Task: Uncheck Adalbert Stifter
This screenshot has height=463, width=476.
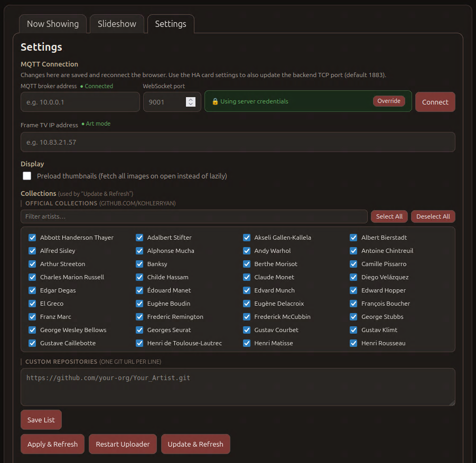Action: 139,238
